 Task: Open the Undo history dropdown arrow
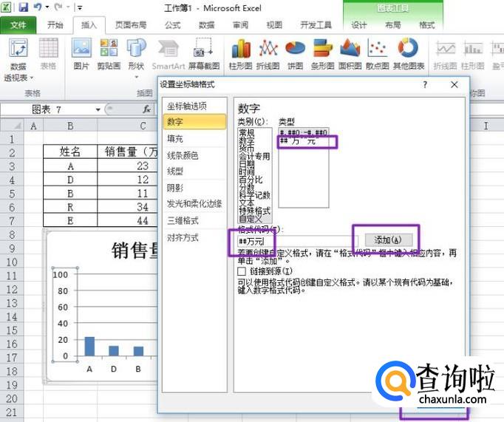coord(47,7)
